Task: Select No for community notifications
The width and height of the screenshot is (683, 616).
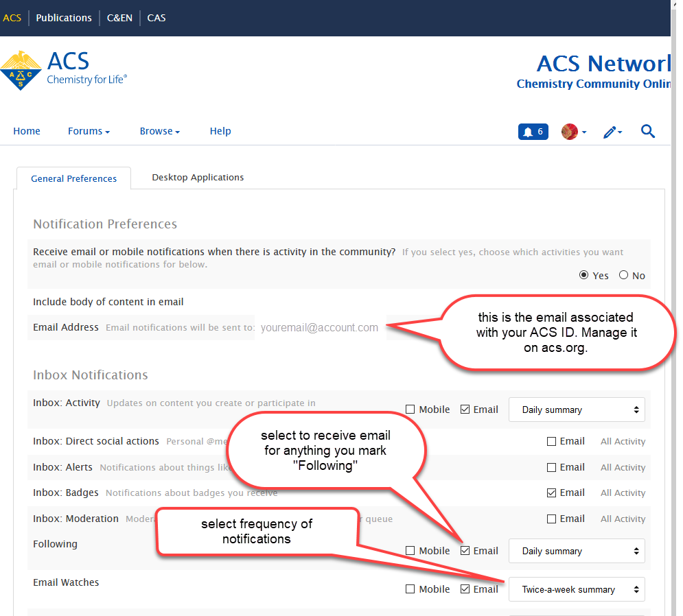Action: tap(623, 275)
